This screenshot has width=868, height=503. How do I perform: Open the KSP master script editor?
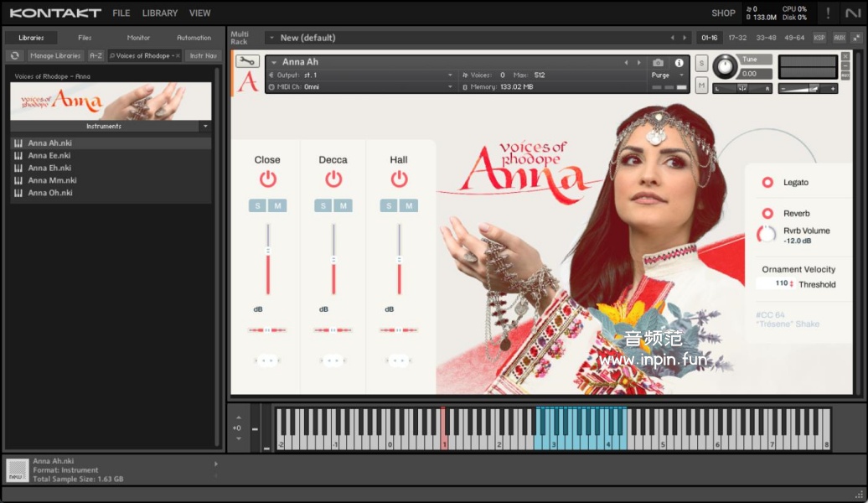pyautogui.click(x=819, y=38)
